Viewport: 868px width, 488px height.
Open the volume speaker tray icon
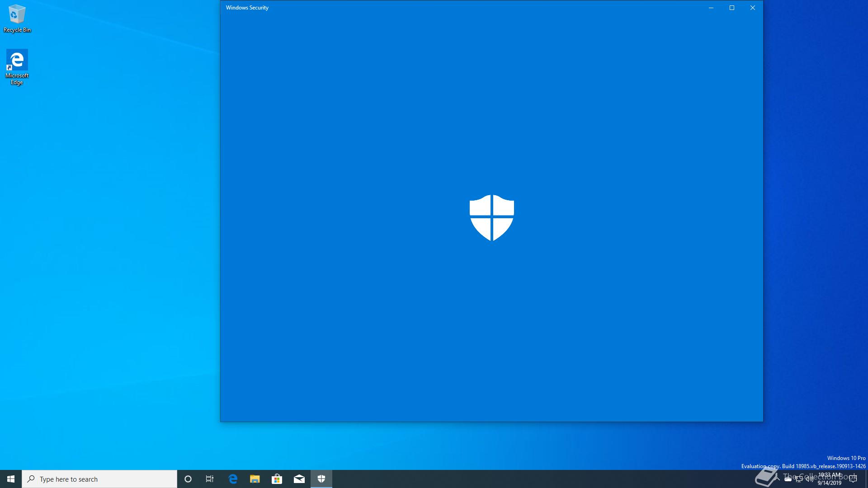(x=810, y=479)
